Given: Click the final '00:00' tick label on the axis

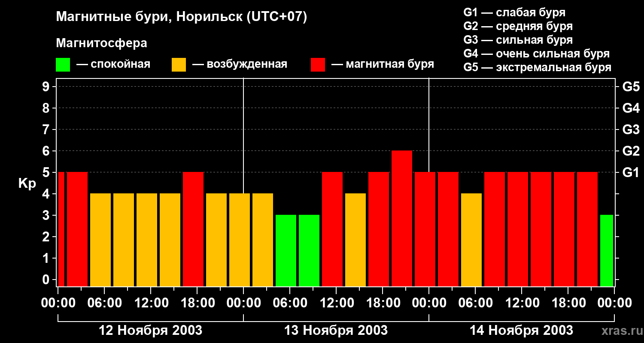Looking at the screenshot, I should click(x=614, y=303).
